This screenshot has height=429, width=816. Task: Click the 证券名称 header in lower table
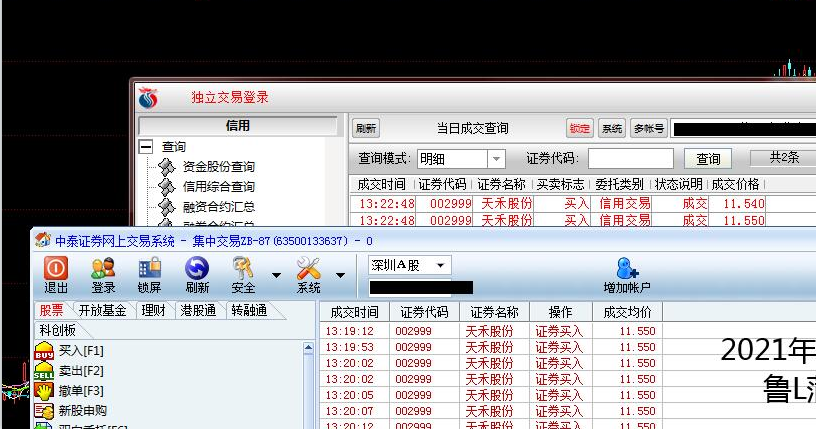click(x=494, y=312)
